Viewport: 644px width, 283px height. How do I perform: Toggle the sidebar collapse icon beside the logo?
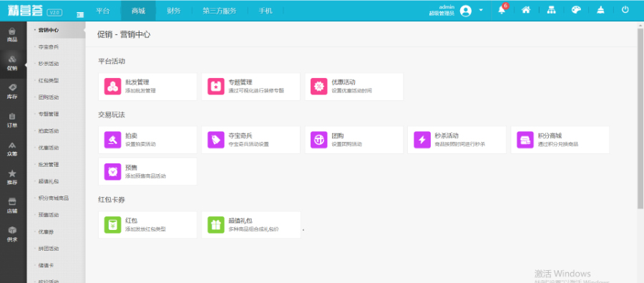pos(80,14)
